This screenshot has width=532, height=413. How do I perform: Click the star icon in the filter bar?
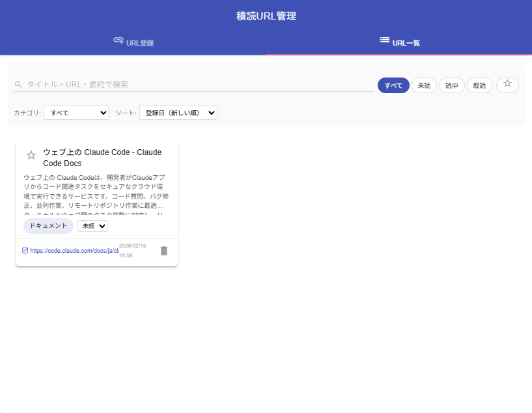pos(507,85)
